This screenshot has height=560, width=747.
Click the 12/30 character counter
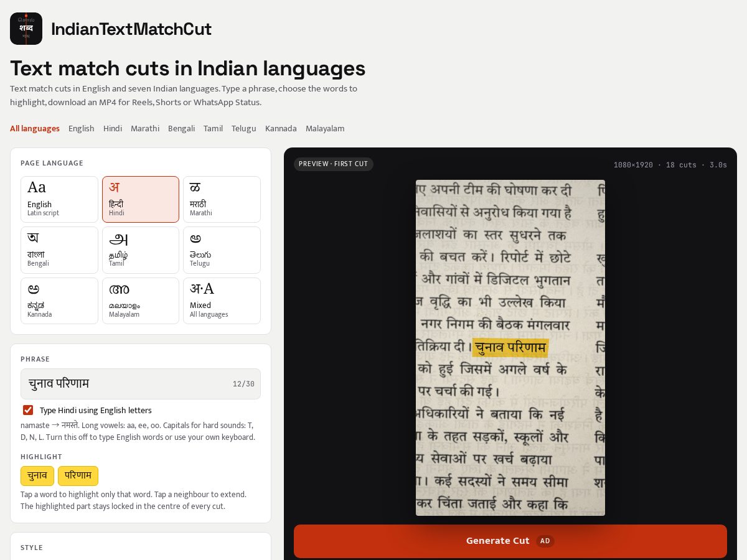tap(243, 384)
